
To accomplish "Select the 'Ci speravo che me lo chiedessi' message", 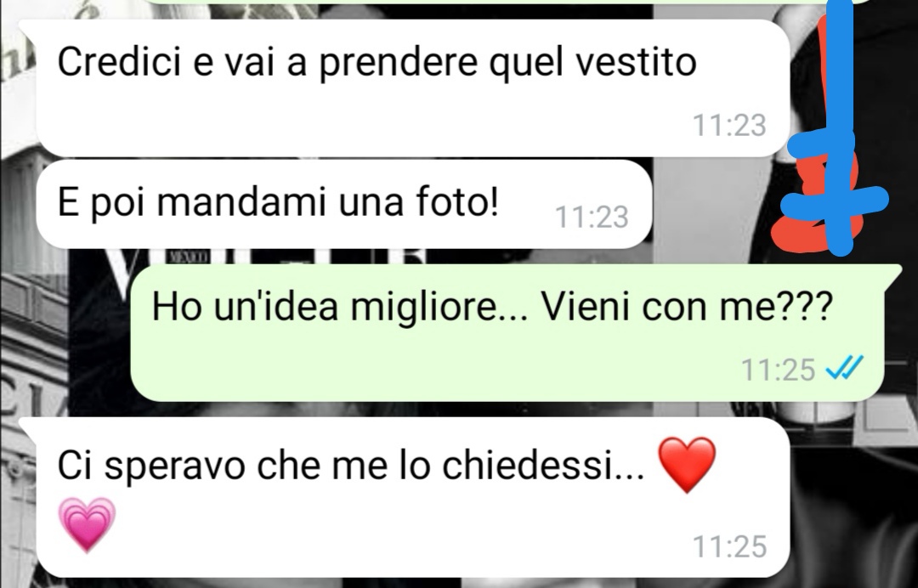I will (413, 497).
